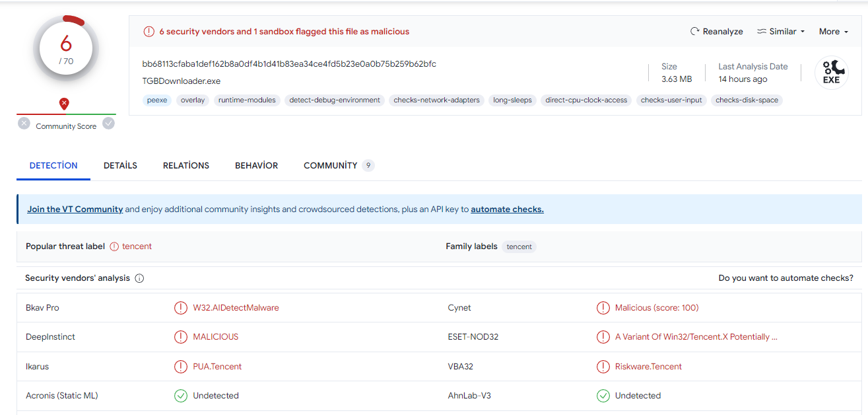Select the peexe tag chip
This screenshot has width=868, height=415.
157,100
